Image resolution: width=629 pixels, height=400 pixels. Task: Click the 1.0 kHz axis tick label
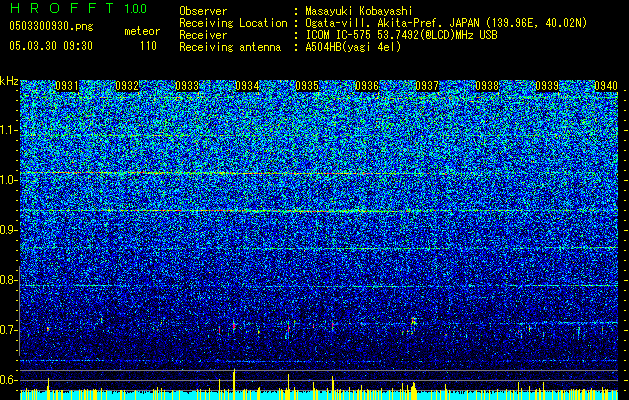(8, 180)
